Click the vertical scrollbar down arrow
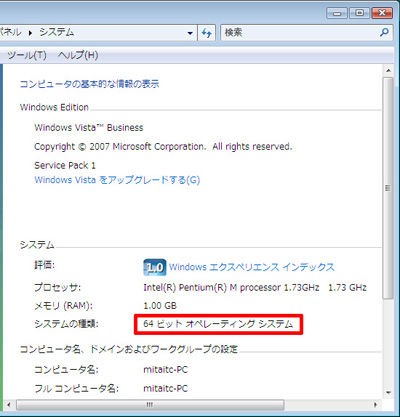Viewport: 400px width, 417px height. [x=388, y=393]
